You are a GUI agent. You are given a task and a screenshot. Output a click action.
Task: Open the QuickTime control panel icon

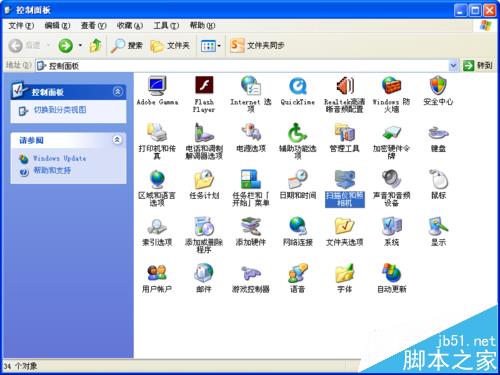(298, 86)
